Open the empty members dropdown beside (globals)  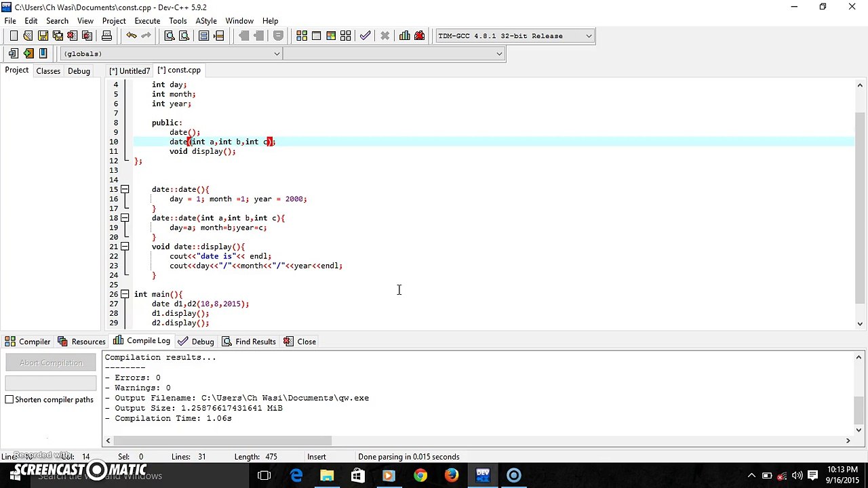click(394, 54)
